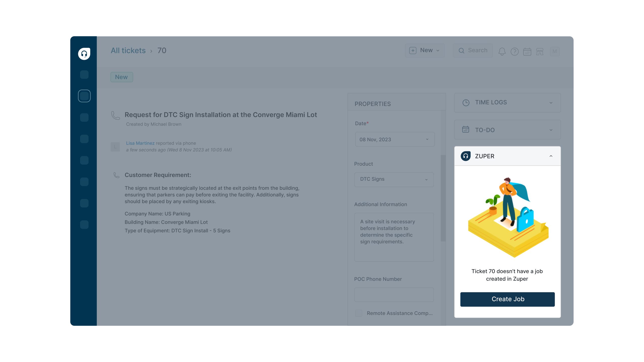Open the New dropdown button

(425, 50)
